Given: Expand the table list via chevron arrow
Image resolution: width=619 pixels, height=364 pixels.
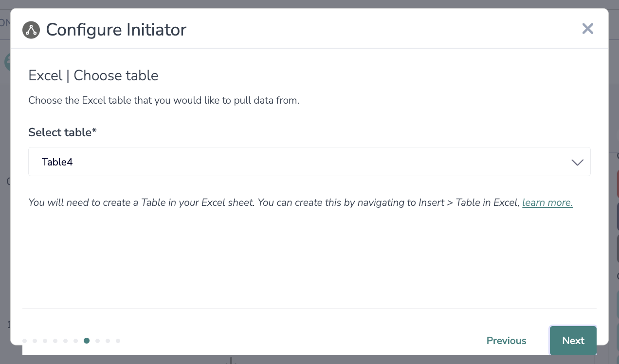Looking at the screenshot, I should pyautogui.click(x=577, y=163).
